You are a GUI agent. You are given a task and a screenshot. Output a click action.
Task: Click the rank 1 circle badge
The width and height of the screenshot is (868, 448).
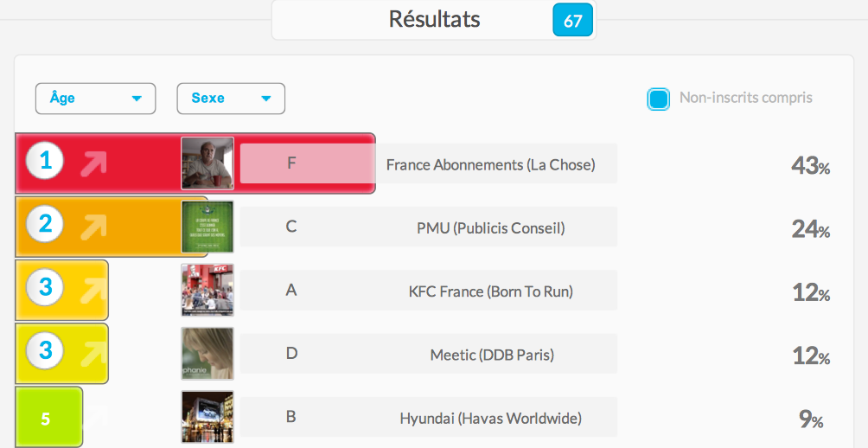[x=45, y=161]
